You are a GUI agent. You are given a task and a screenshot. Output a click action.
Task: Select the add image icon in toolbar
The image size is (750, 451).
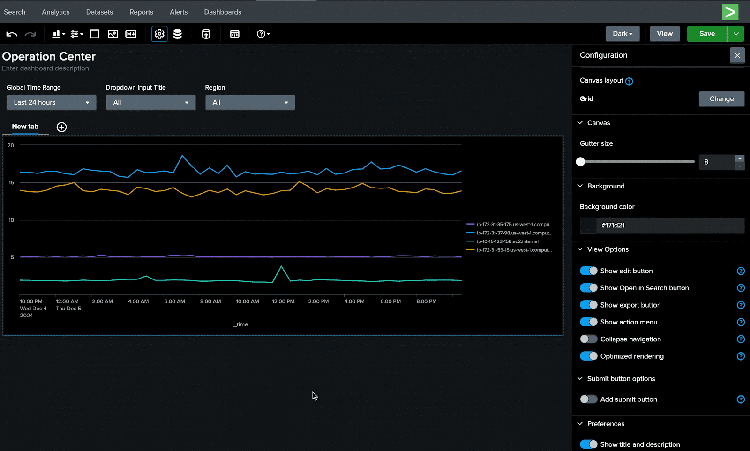(x=112, y=34)
